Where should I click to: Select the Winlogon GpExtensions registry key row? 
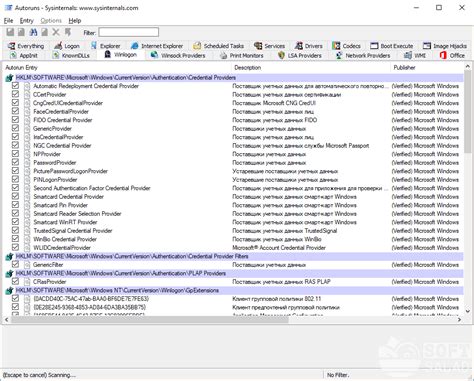[x=233, y=290]
